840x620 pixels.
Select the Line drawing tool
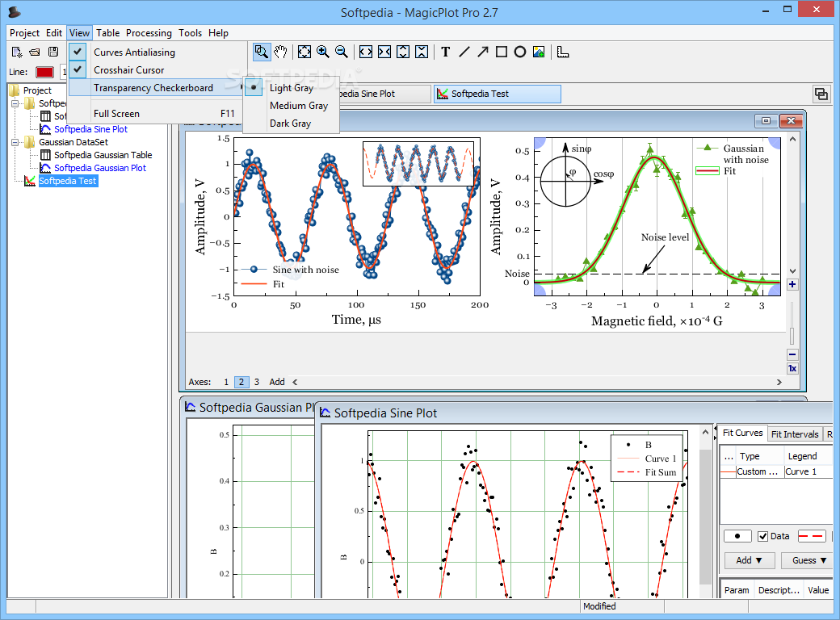pos(464,52)
